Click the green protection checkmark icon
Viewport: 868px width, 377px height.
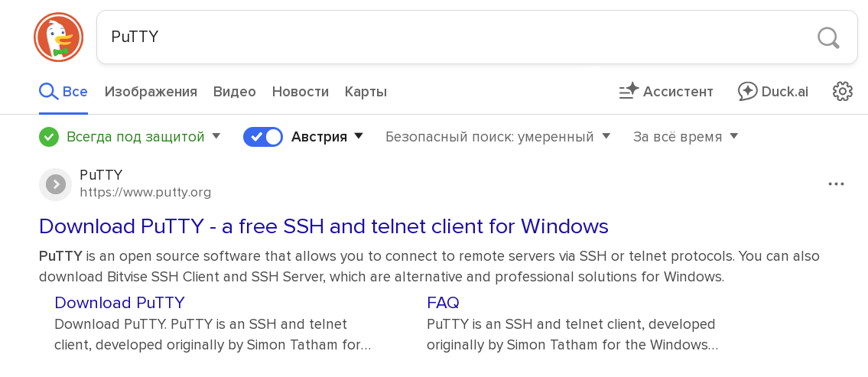49,137
